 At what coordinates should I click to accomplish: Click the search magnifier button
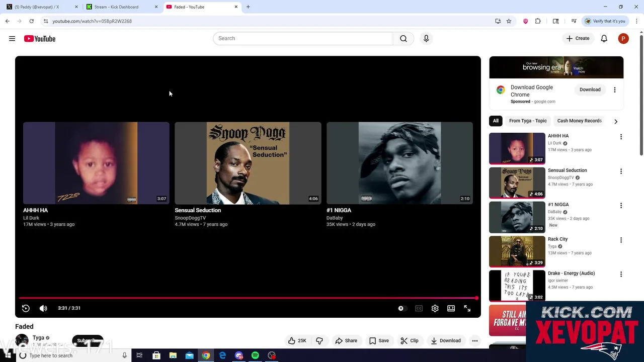[x=404, y=39]
